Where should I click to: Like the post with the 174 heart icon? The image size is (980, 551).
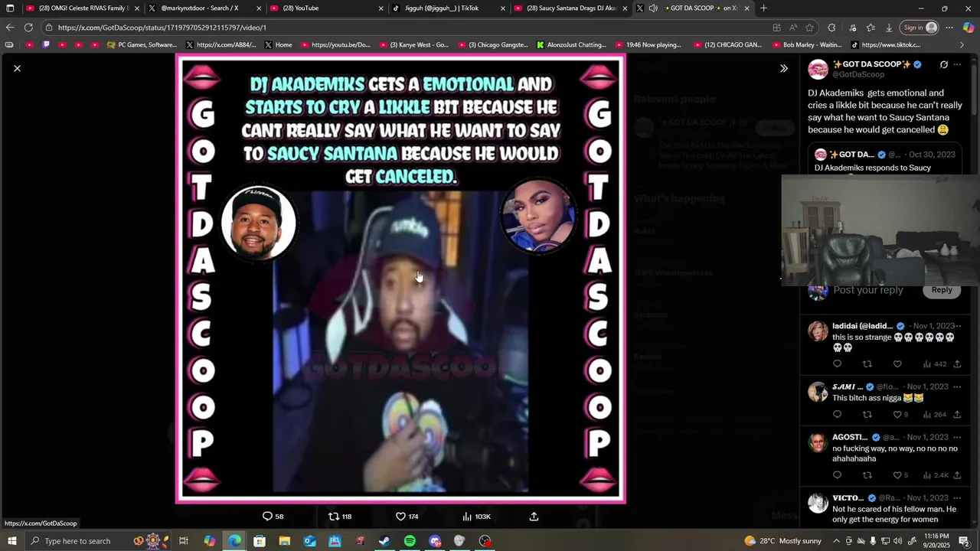pos(407,517)
